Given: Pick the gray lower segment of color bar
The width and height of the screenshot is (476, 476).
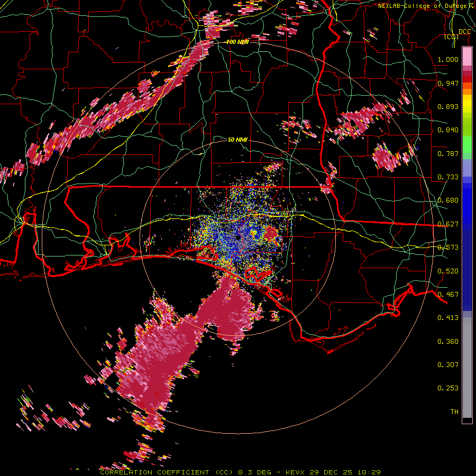Looking at the screenshot, I should pyautogui.click(x=467, y=368).
